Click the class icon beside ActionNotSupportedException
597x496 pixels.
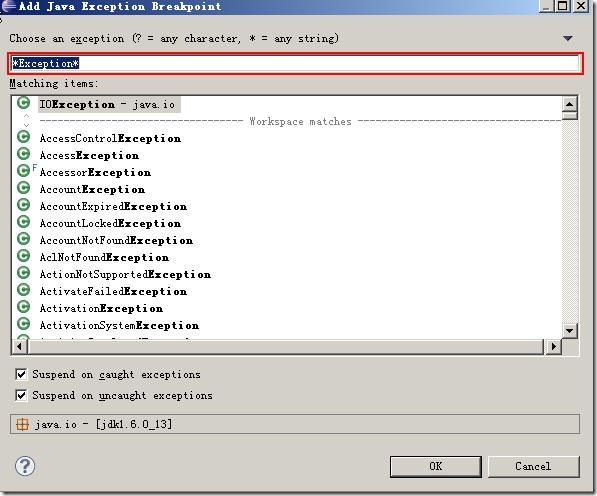pyautogui.click(x=24, y=273)
